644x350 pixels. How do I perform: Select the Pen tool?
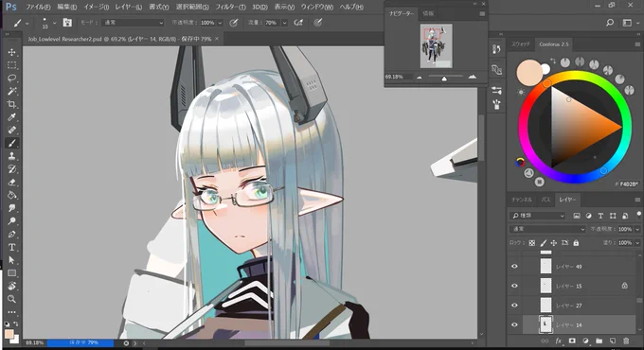click(x=11, y=235)
